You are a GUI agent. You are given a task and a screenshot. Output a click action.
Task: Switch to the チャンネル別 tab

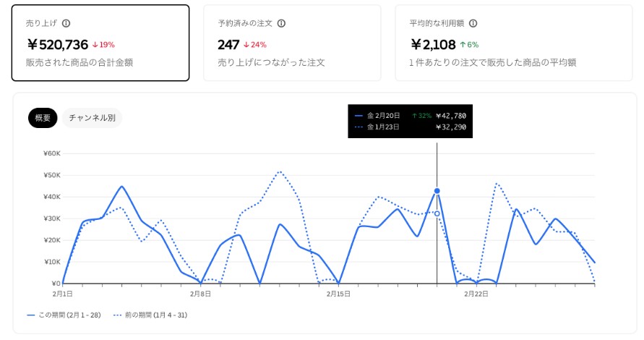pos(92,118)
